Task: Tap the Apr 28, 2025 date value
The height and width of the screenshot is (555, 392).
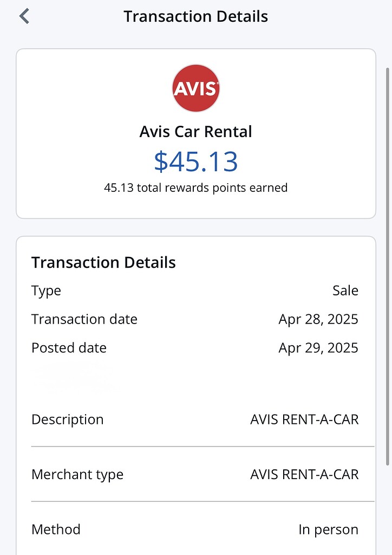Action: pyautogui.click(x=318, y=319)
